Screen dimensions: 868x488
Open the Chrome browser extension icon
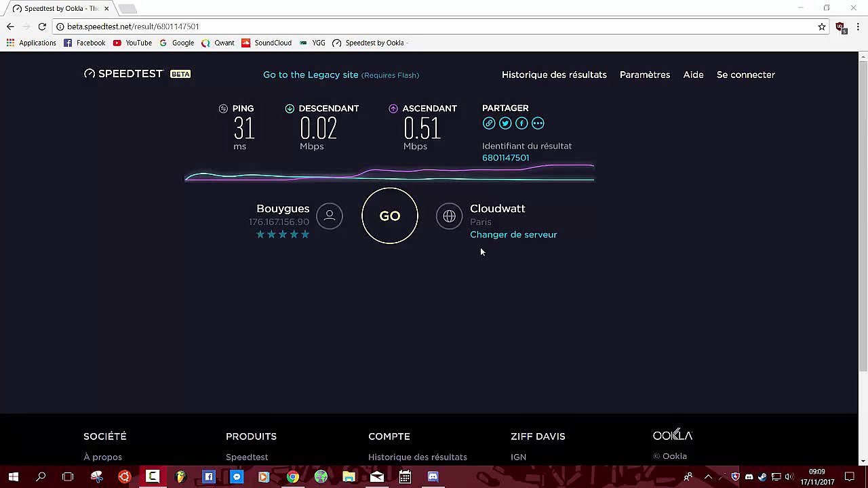841,27
